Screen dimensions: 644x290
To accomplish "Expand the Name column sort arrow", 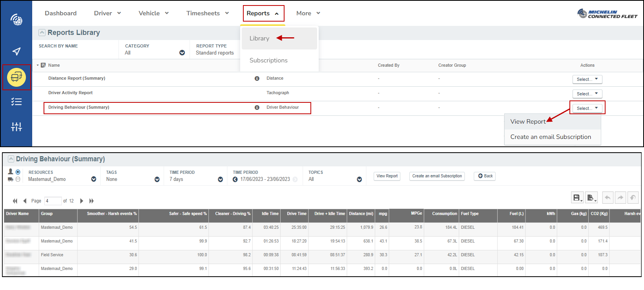I will click(38, 65).
